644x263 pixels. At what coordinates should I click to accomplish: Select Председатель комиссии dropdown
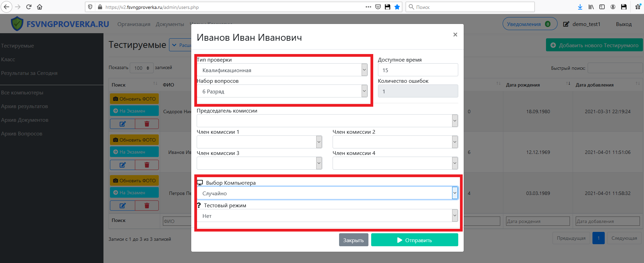pyautogui.click(x=327, y=121)
